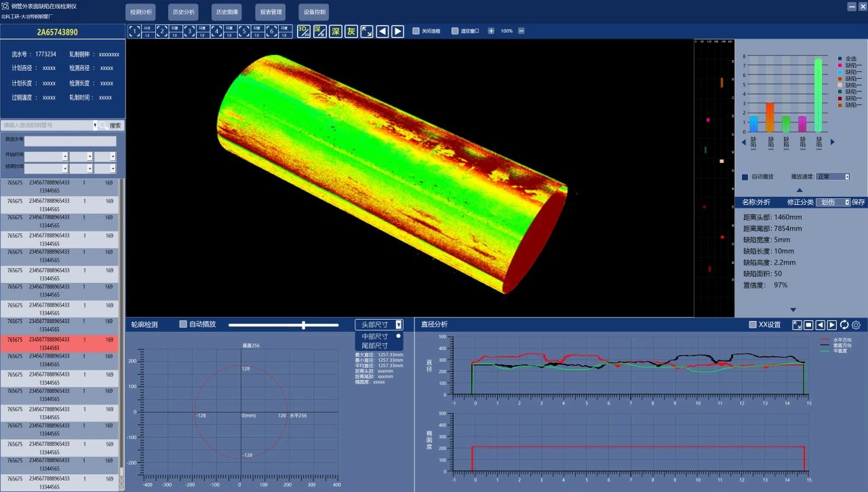Stop playback in diameter analysis panel
The image size is (868, 492).
[x=809, y=325]
